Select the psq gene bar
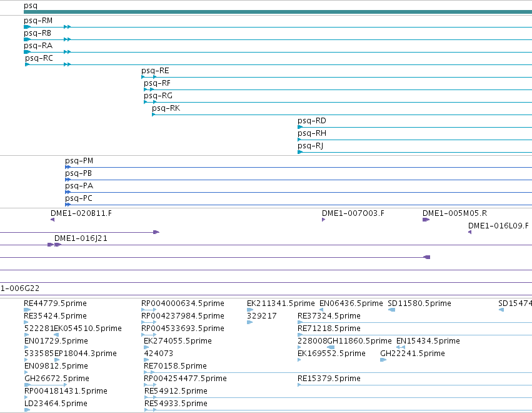The height and width of the screenshot is (413, 532). pos(278,13)
